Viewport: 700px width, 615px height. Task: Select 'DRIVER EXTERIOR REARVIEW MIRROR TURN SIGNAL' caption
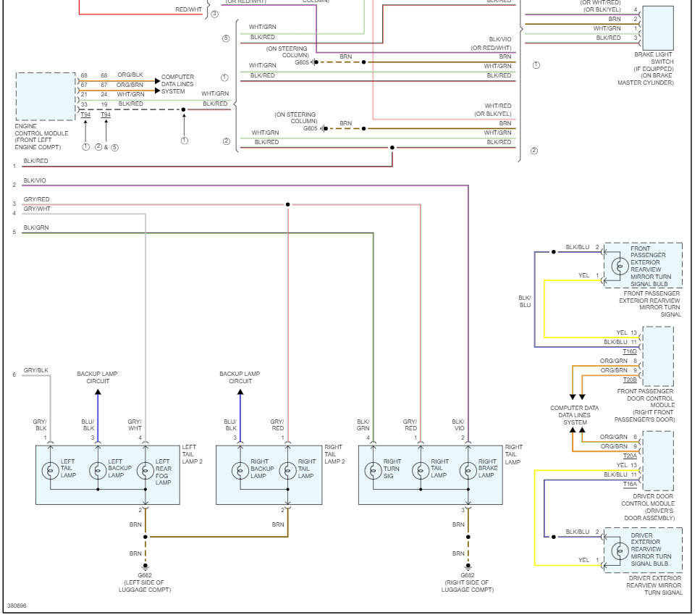pos(654,585)
